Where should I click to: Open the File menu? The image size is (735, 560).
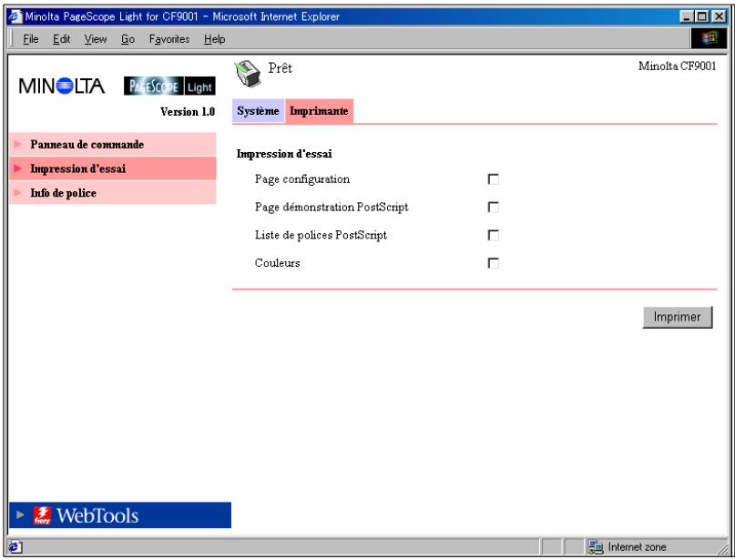click(x=30, y=39)
